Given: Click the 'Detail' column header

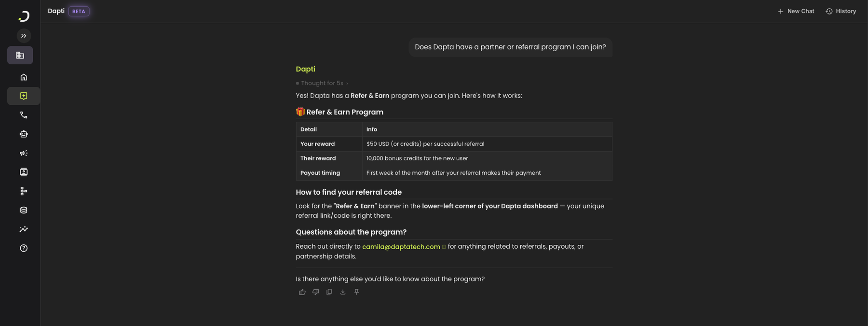Looking at the screenshot, I should (329, 129).
